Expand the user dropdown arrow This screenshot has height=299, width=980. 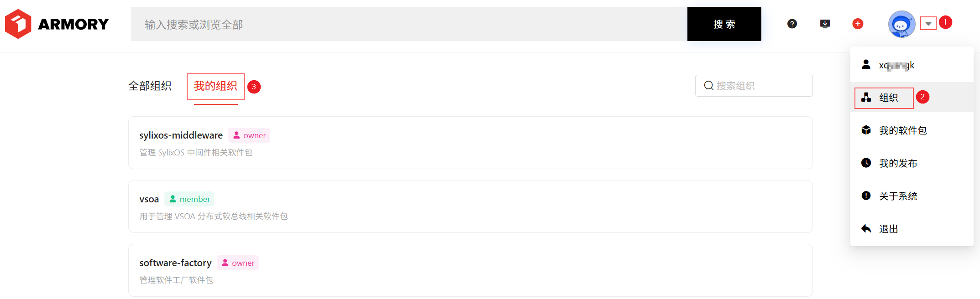[928, 23]
